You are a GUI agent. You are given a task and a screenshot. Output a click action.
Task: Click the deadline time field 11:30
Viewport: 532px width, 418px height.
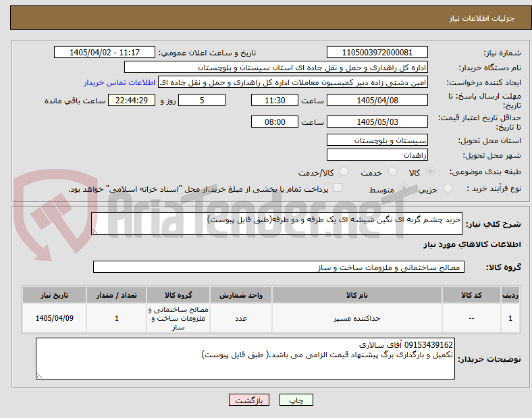click(x=275, y=100)
